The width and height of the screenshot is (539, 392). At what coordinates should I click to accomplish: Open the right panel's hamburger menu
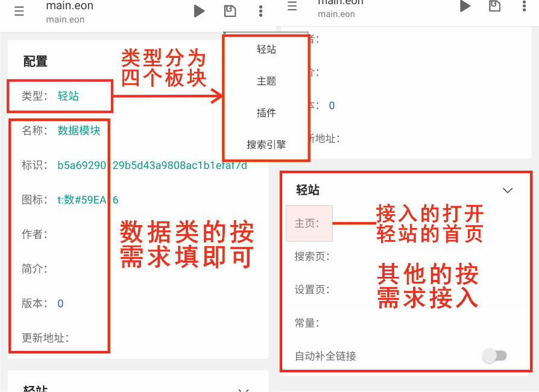coord(292,6)
